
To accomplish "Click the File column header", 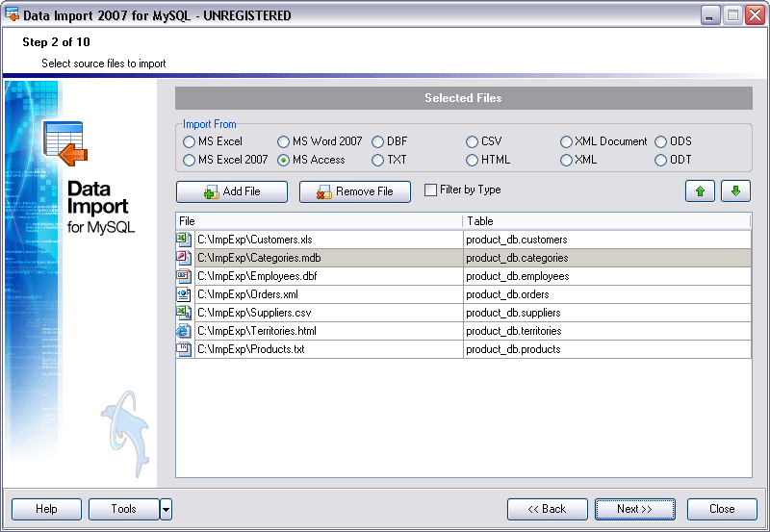I will [x=319, y=221].
